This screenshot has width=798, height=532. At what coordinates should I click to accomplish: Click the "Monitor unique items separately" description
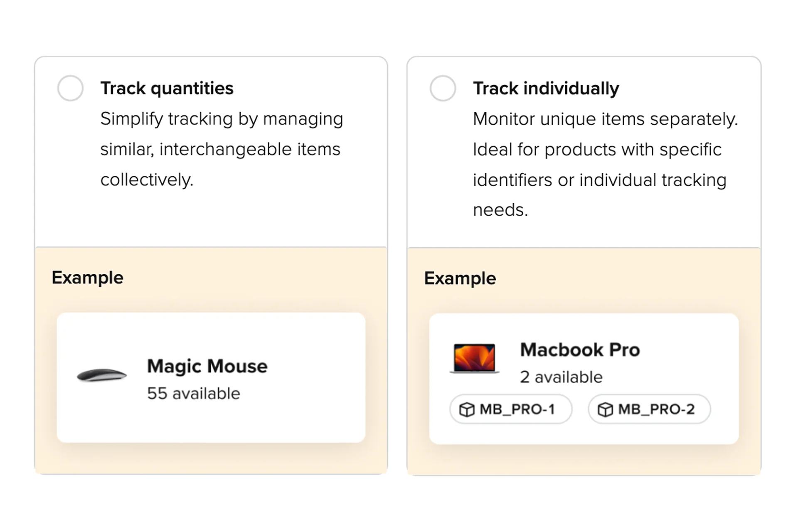tap(605, 119)
